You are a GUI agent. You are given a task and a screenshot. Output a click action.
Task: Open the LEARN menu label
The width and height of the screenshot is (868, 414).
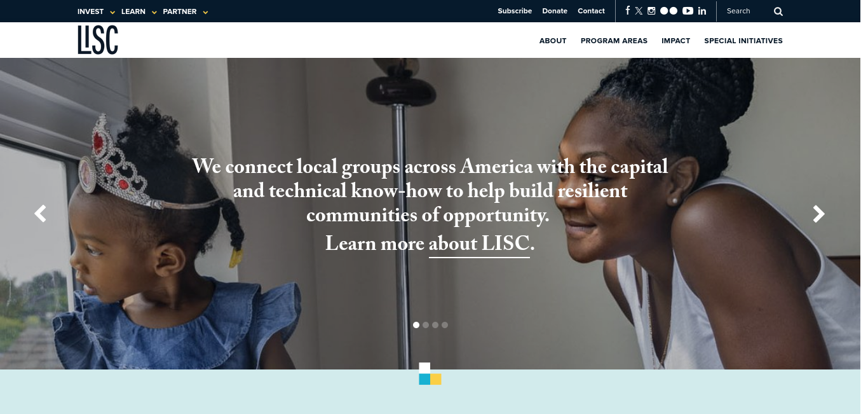tap(133, 11)
